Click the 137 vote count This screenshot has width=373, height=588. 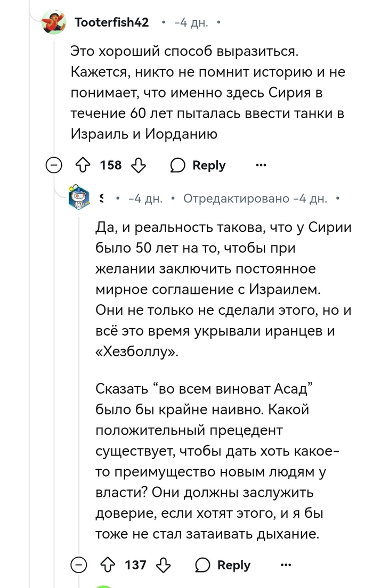click(136, 564)
